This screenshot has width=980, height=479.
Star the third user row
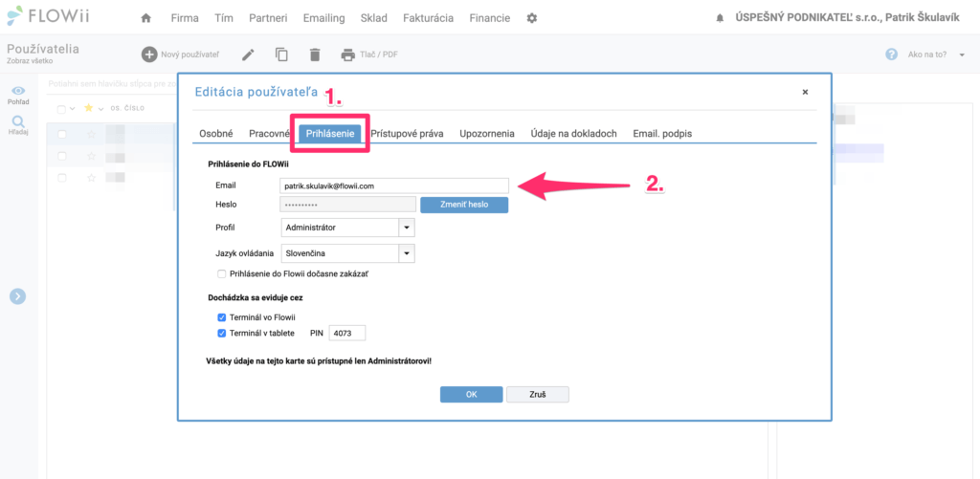91,178
